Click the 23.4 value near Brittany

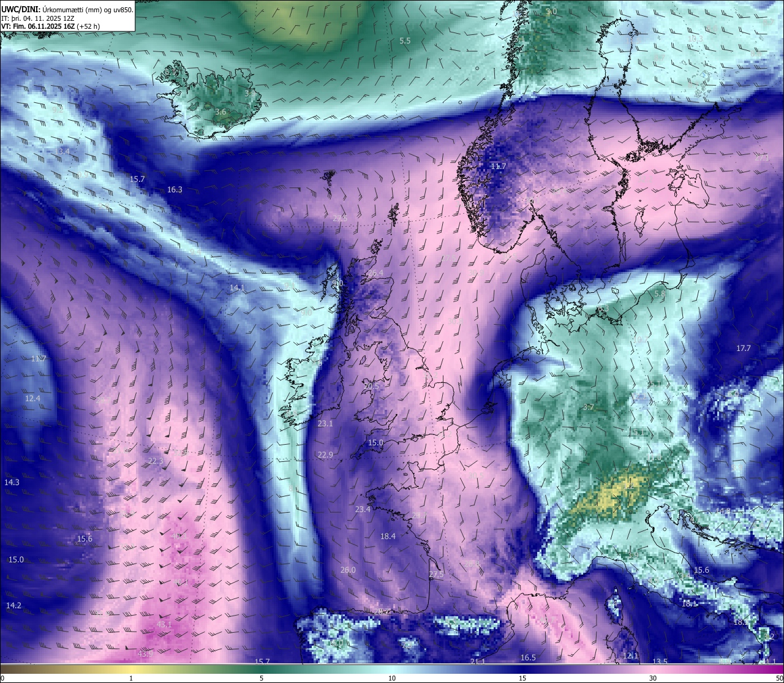coord(363,510)
